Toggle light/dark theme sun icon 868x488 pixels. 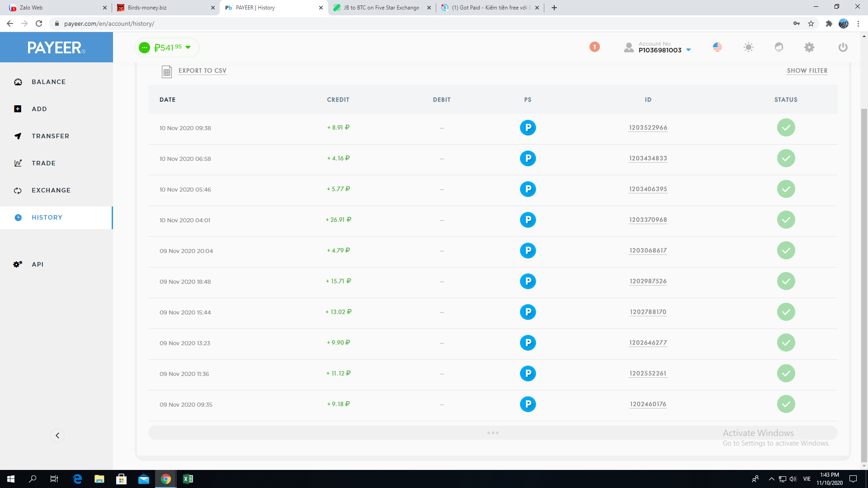749,47
